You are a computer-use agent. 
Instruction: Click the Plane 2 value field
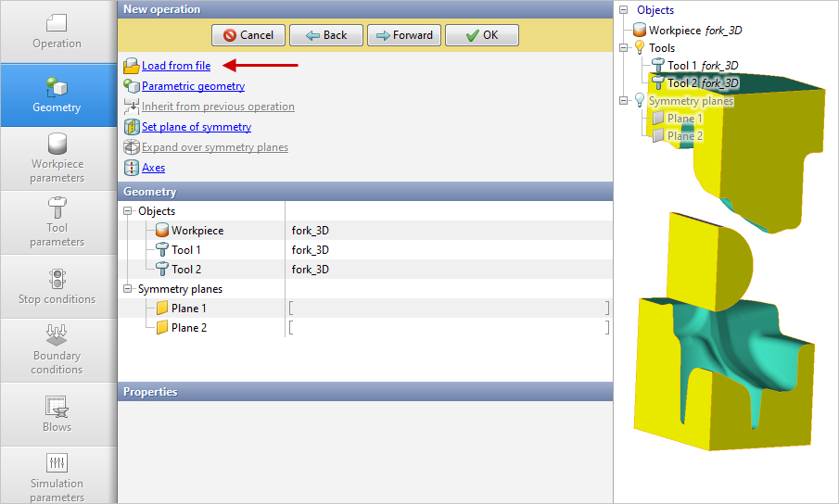point(449,328)
